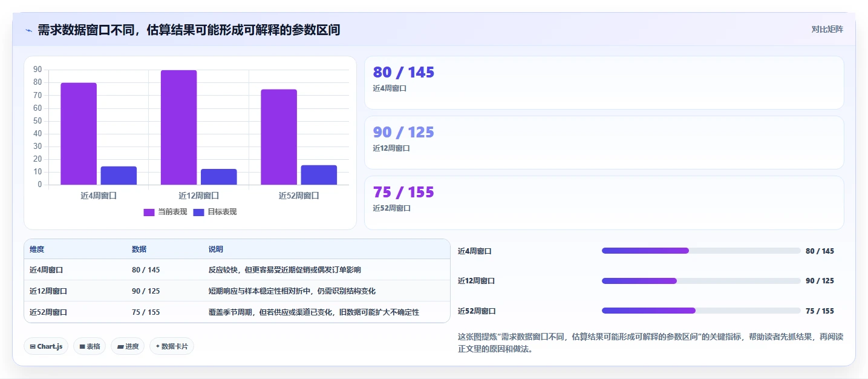Click the 近52周窗口 x-axis label in chart

299,196
